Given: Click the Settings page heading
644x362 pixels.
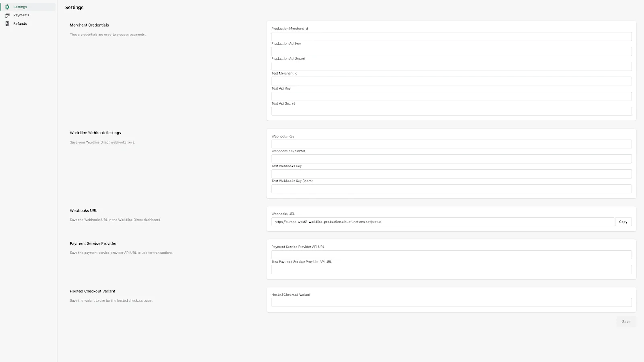Looking at the screenshot, I should click(x=74, y=8).
